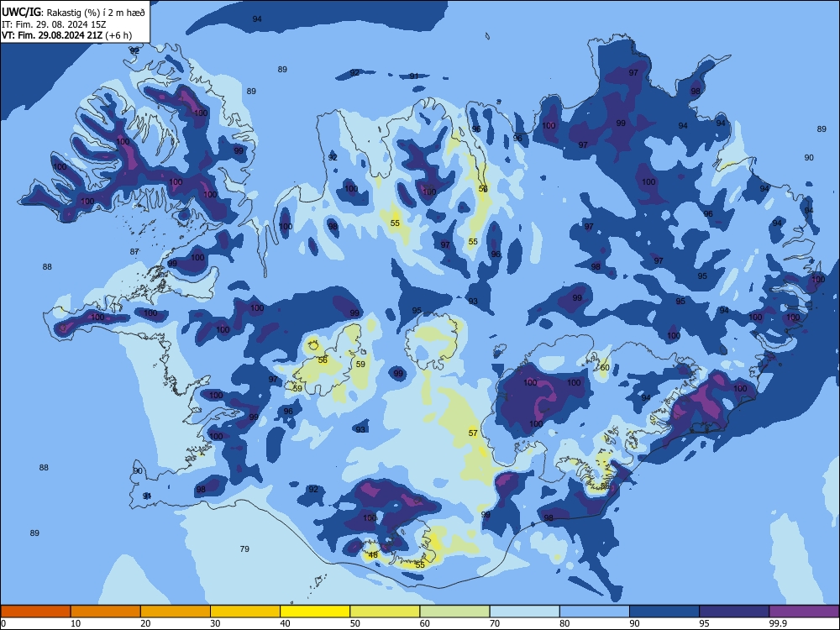This screenshot has width=840, height=630.
Task: Pick the 50–60 pale yellow legend swatch
Action: 385,612
